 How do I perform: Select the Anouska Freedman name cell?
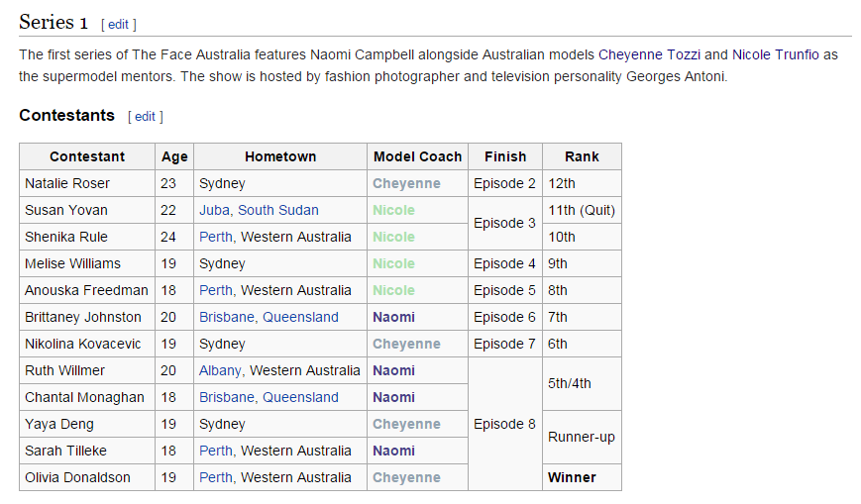pos(87,290)
